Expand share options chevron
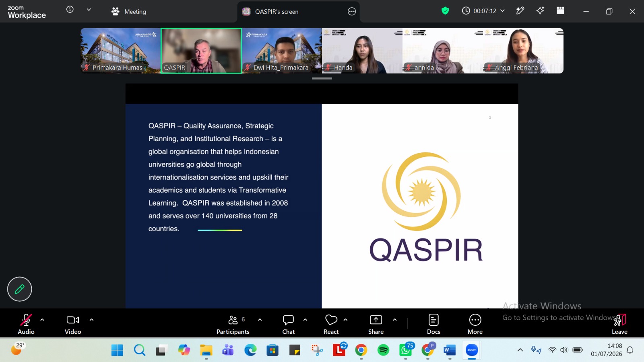The width and height of the screenshot is (644, 362). point(395,320)
